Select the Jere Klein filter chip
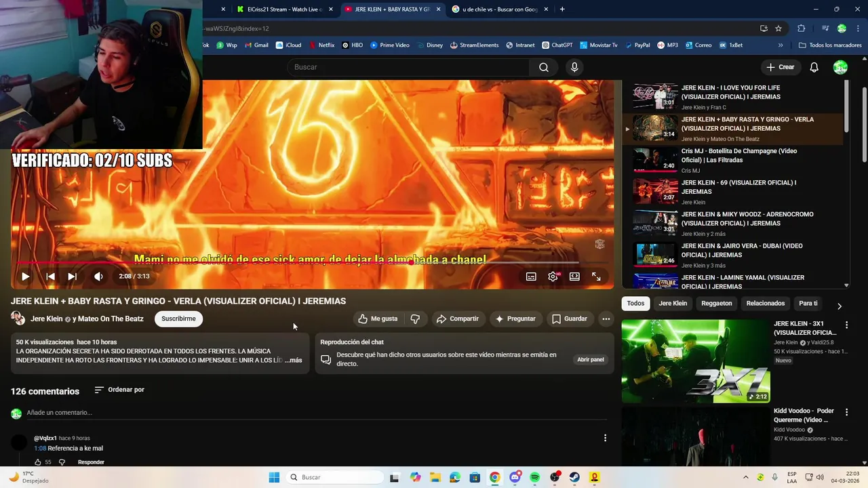Viewport: 868px width, 488px height. click(673, 304)
